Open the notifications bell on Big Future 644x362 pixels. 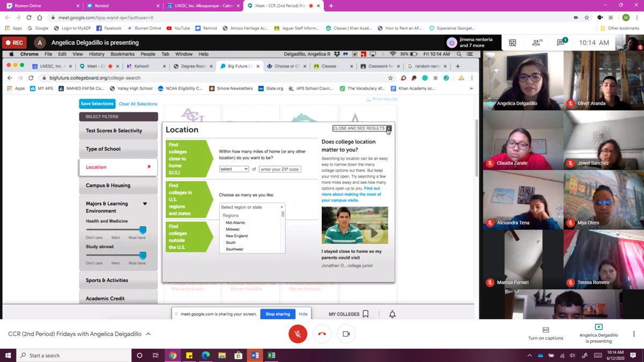pyautogui.click(x=392, y=314)
